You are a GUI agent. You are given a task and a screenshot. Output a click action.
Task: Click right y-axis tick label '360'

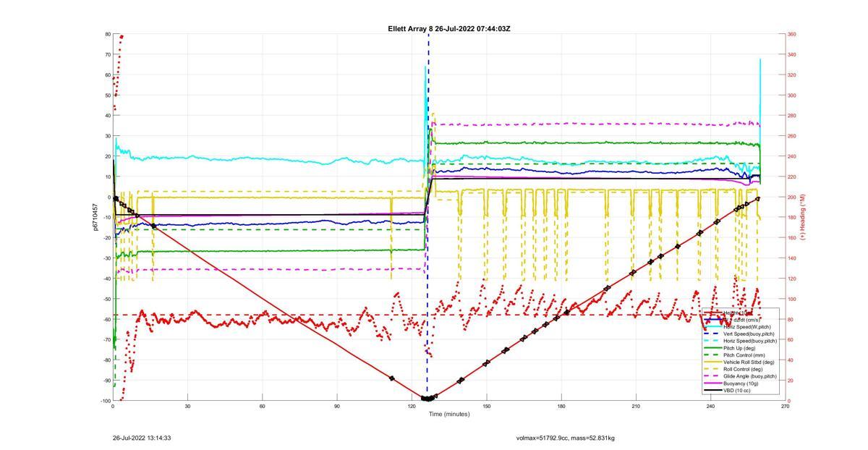[792, 34]
